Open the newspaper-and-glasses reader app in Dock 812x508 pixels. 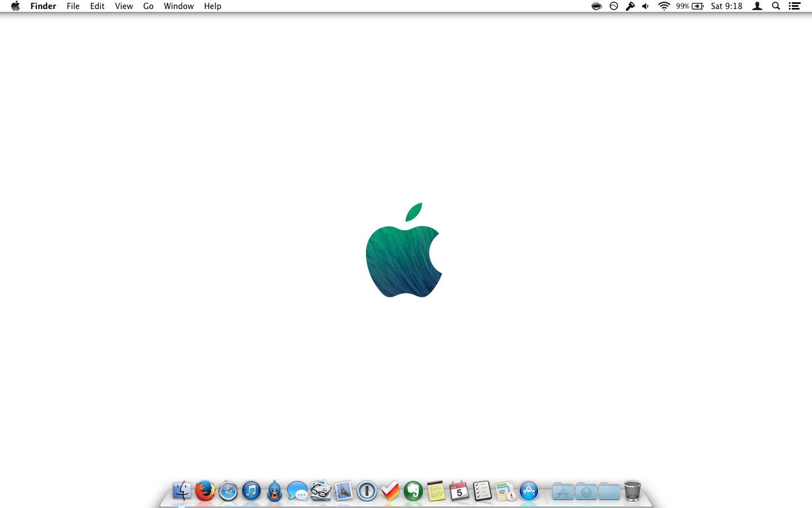pos(321,491)
